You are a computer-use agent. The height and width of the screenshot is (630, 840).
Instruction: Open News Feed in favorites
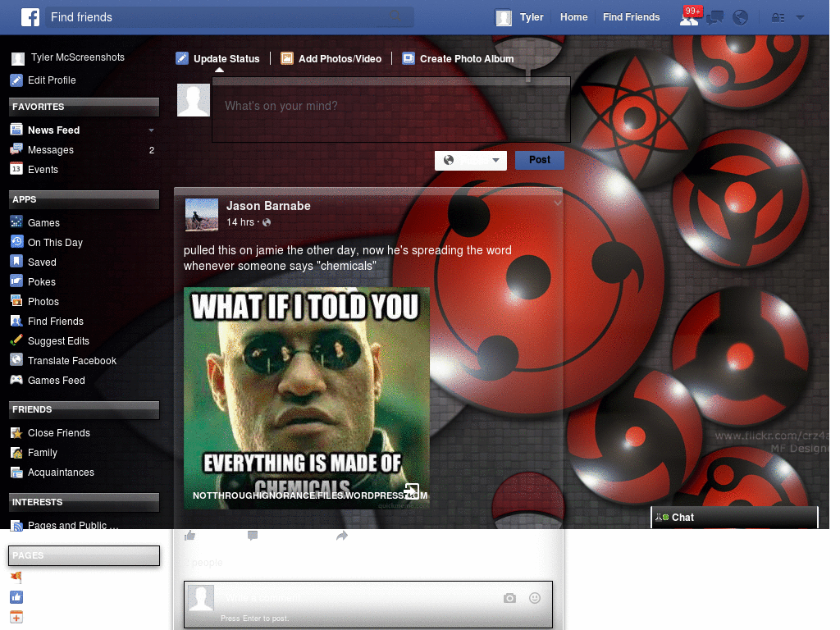(x=53, y=130)
